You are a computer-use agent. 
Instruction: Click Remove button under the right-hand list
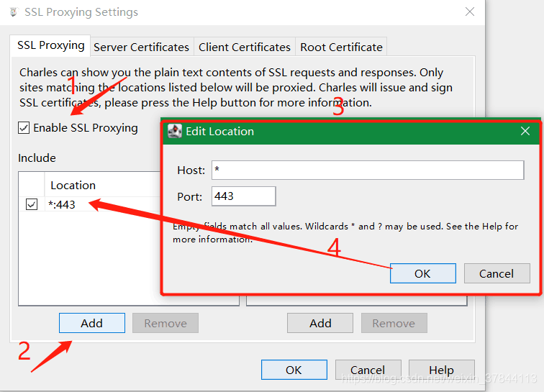(394, 323)
